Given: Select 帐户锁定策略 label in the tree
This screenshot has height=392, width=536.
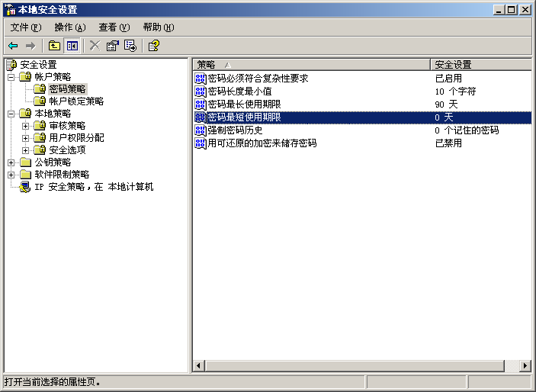Looking at the screenshot, I should click(x=76, y=101).
